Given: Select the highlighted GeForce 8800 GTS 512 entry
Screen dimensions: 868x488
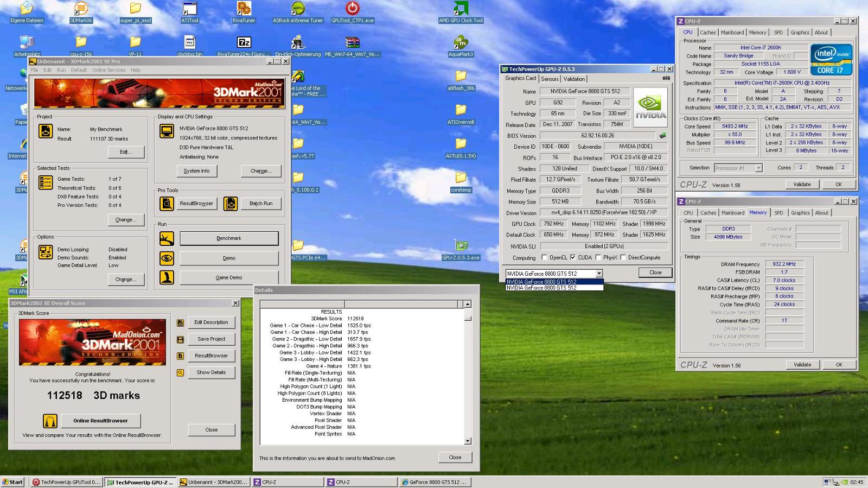Looking at the screenshot, I should coord(554,282).
